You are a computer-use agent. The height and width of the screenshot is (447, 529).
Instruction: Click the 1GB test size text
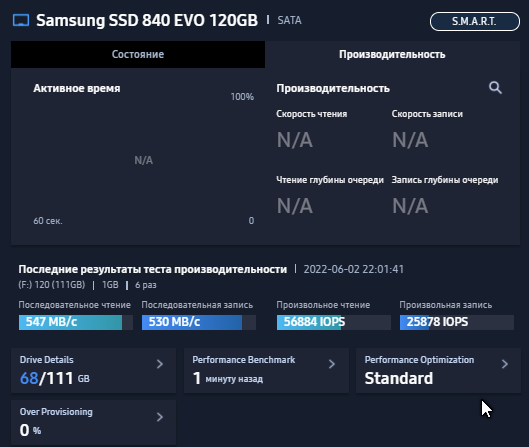110,285
